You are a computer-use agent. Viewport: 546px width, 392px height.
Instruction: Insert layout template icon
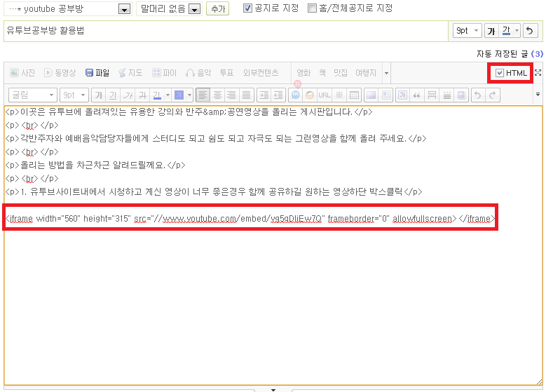pos(386,95)
